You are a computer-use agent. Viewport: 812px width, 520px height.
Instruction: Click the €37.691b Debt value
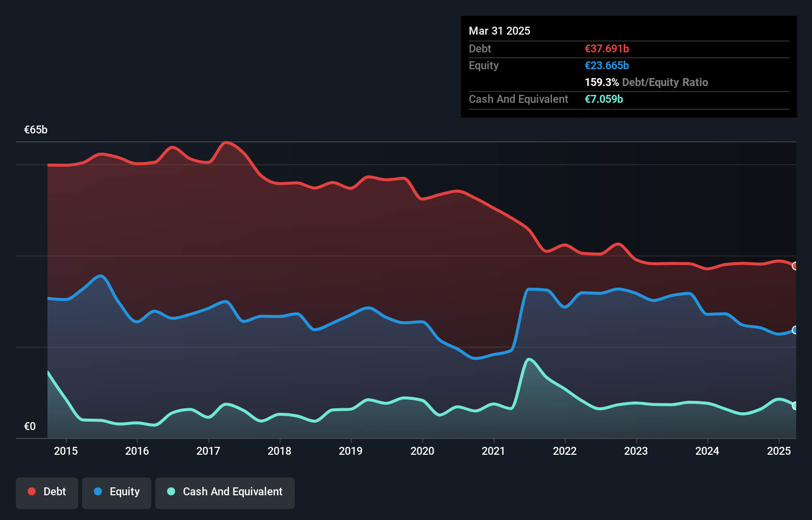[606, 49]
